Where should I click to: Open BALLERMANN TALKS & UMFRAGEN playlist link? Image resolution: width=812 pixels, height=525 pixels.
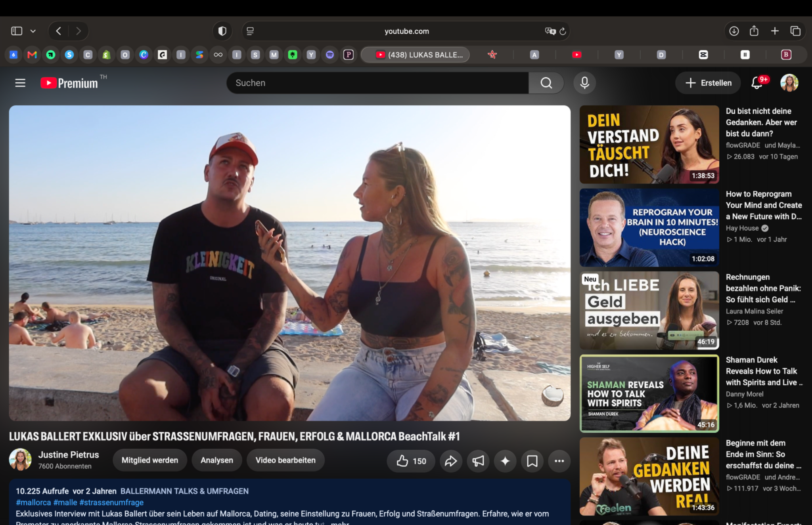(x=184, y=491)
